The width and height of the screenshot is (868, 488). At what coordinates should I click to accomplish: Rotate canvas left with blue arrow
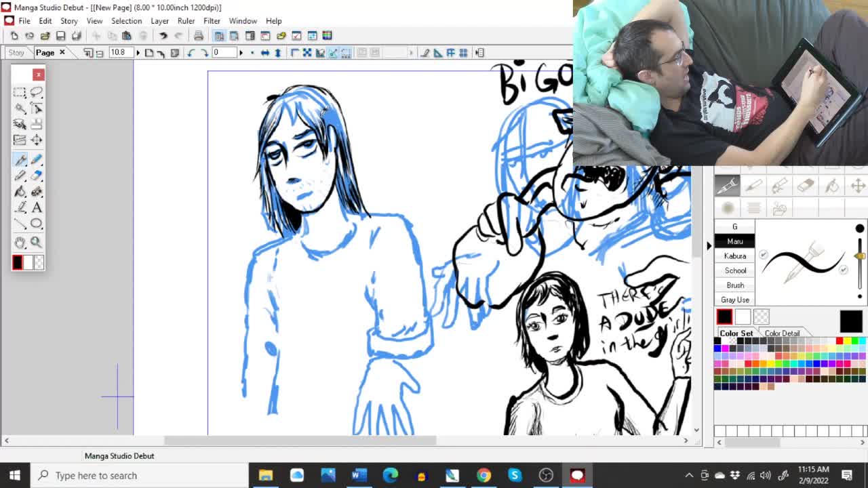[191, 53]
